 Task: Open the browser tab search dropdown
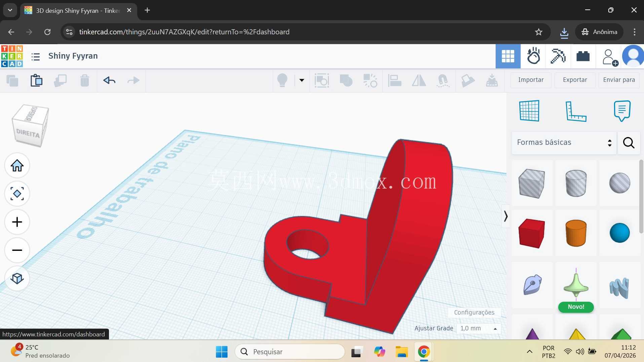[x=10, y=10]
